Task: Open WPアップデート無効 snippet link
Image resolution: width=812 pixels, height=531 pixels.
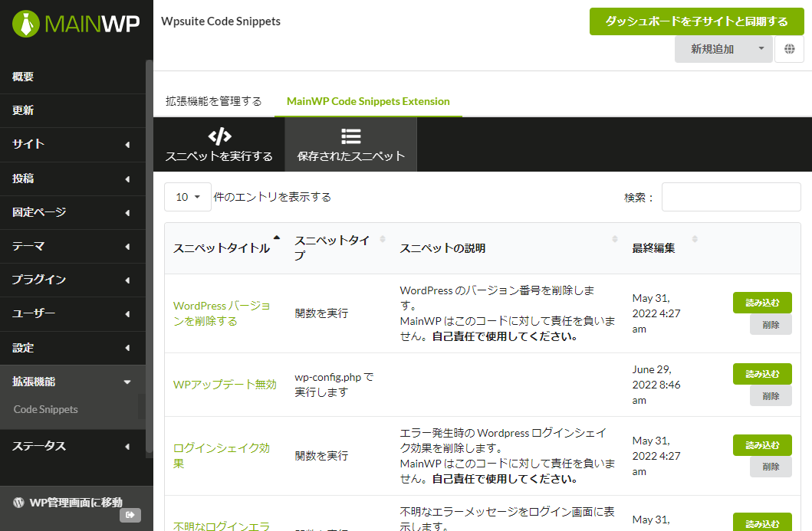Action: [x=225, y=385]
